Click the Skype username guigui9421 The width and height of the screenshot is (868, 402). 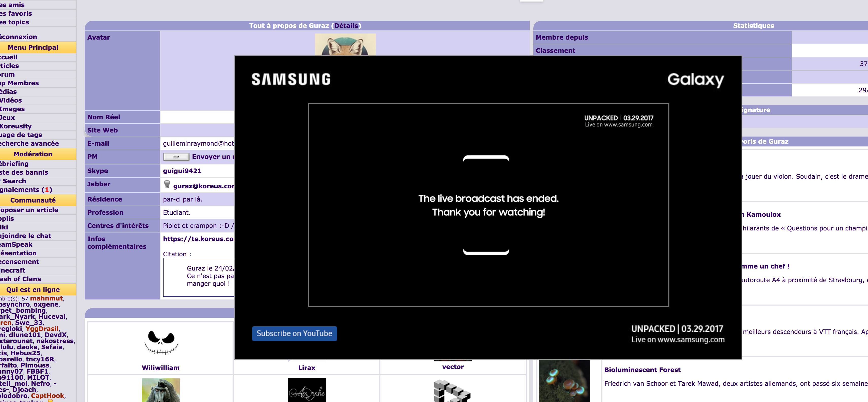(x=182, y=171)
